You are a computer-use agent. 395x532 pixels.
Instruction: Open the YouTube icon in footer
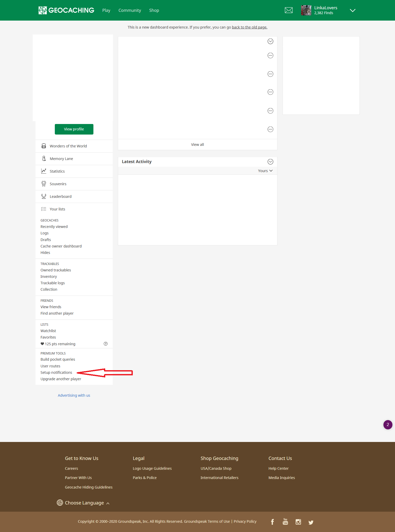tap(285, 521)
